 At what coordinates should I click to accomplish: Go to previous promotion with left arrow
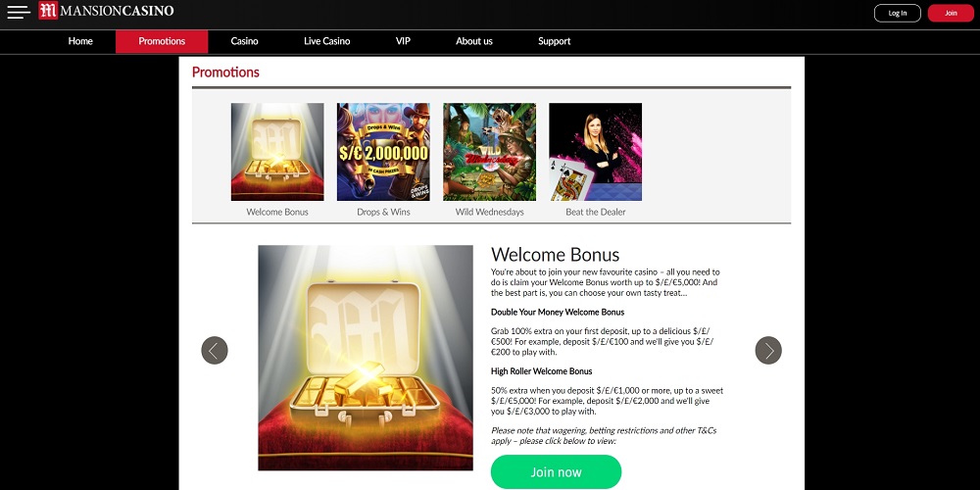tap(215, 350)
